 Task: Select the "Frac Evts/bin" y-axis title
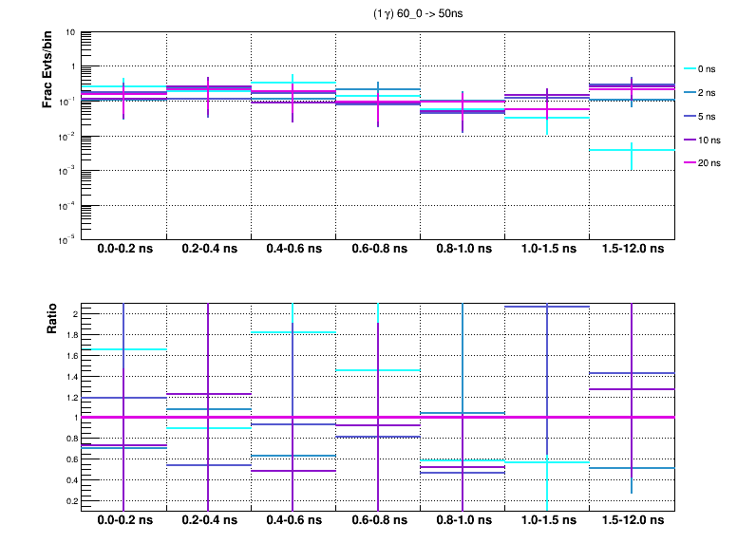point(47,69)
